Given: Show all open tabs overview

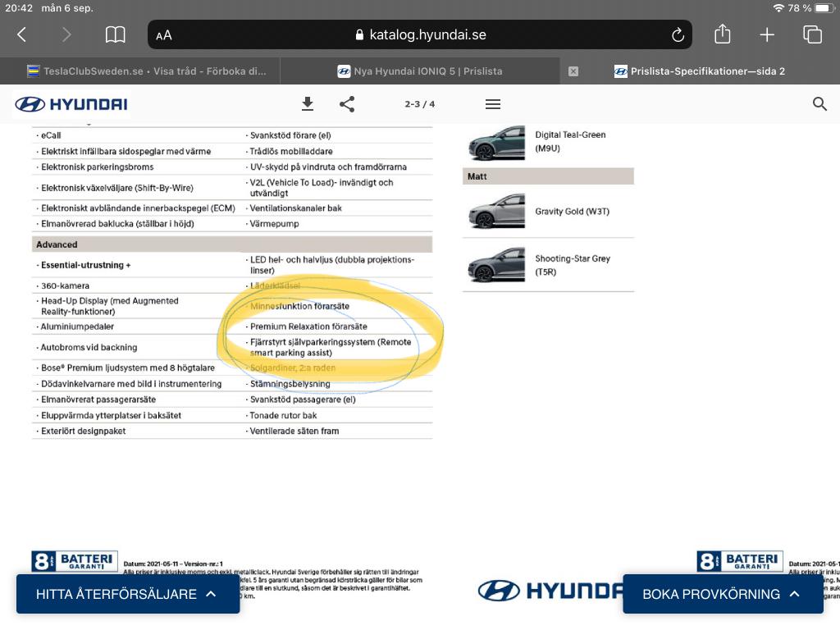Looking at the screenshot, I should 812,34.
